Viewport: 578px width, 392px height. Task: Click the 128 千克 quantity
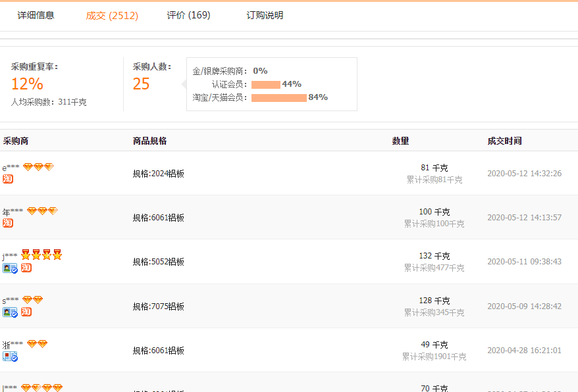(x=434, y=301)
